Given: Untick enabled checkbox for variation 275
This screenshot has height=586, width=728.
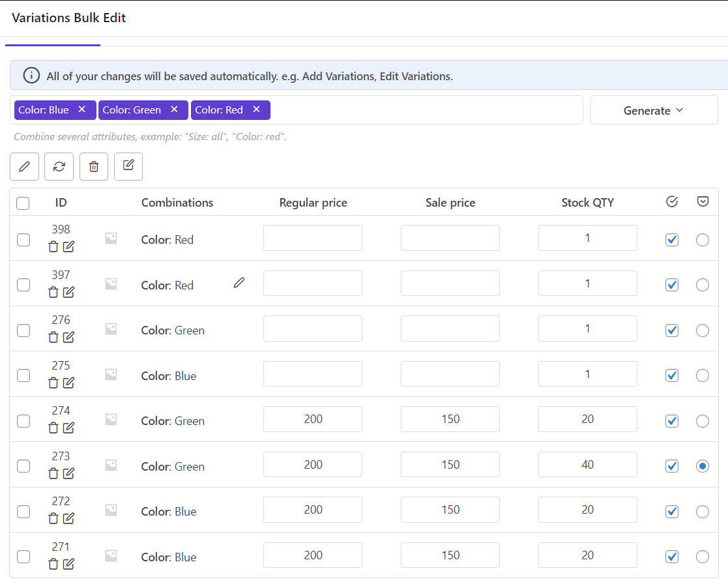Looking at the screenshot, I should (x=672, y=375).
